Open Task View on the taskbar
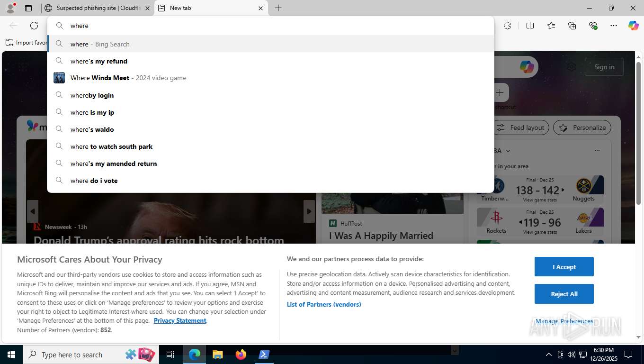The width and height of the screenshot is (644, 364). point(170,355)
